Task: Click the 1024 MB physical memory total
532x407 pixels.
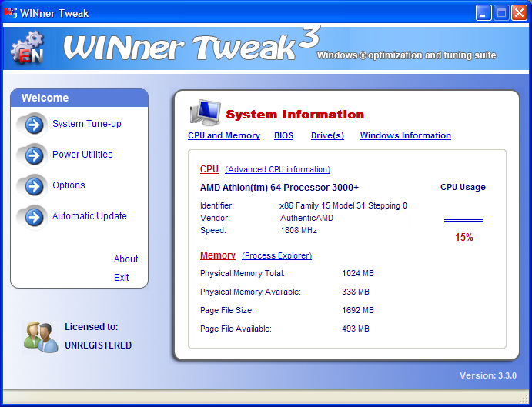Action: point(358,273)
